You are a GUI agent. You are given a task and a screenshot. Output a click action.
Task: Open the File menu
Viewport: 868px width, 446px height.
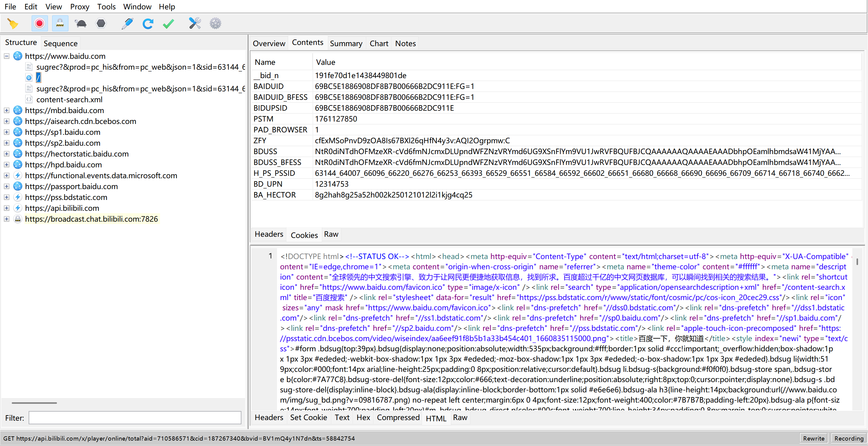pyautogui.click(x=10, y=7)
